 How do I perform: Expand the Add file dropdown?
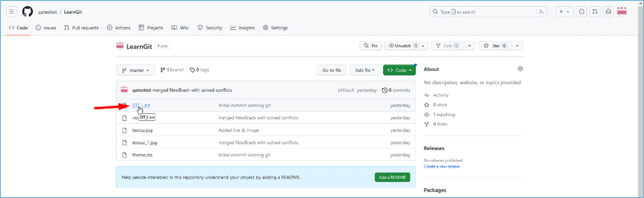point(365,70)
